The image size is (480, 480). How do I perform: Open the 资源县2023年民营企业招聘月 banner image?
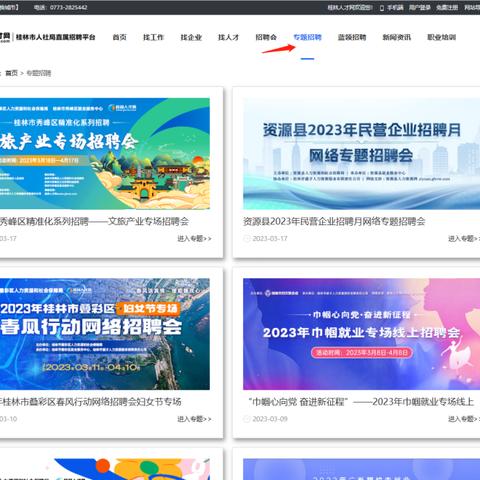pyautogui.click(x=362, y=154)
